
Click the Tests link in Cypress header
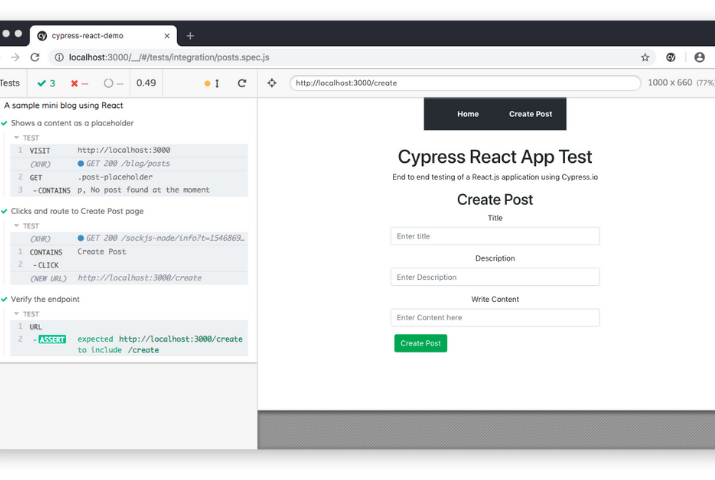(x=10, y=83)
